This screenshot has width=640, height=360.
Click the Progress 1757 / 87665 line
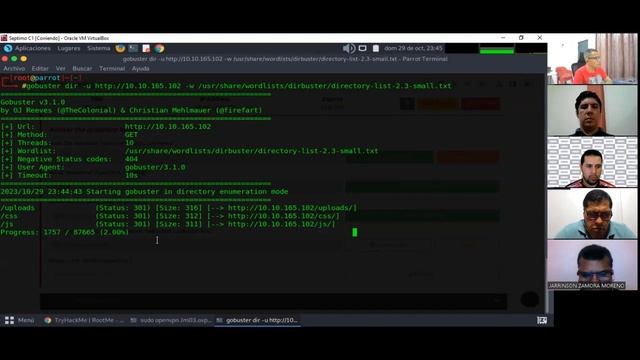pyautogui.click(x=64, y=233)
